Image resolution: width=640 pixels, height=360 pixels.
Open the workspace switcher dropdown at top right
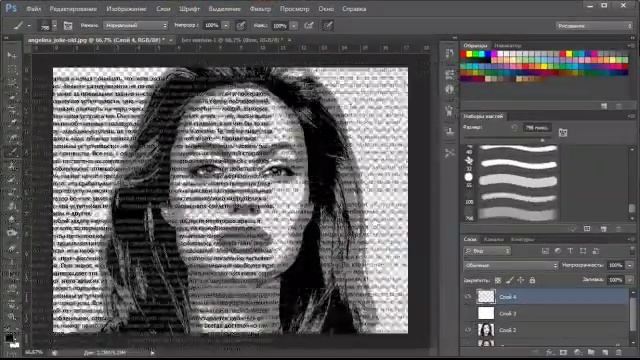click(x=594, y=26)
